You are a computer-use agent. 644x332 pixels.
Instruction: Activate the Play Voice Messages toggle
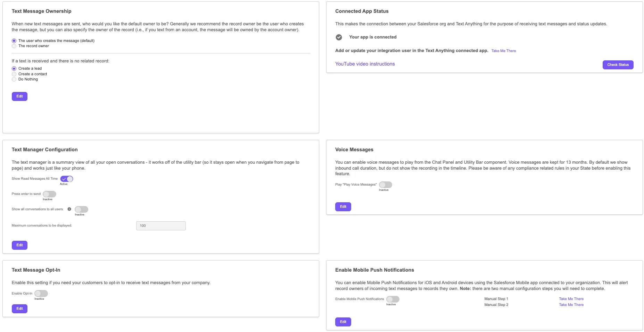[x=385, y=185]
